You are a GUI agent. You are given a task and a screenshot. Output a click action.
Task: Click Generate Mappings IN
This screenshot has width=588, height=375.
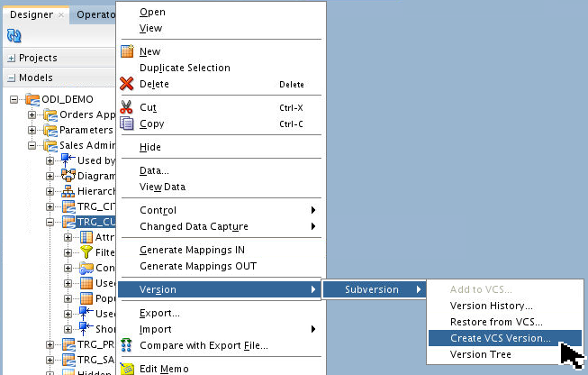click(192, 250)
